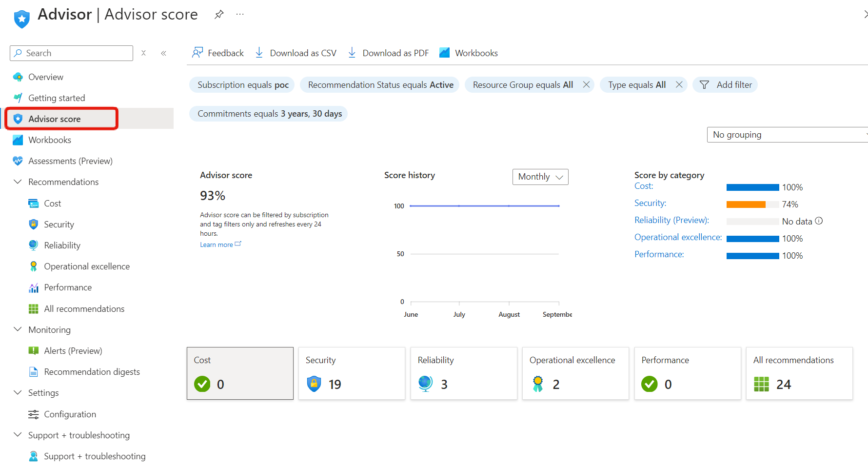Screen dimensions: 868x470
Task: Select the Reliability tile showing 3
Action: pos(464,373)
